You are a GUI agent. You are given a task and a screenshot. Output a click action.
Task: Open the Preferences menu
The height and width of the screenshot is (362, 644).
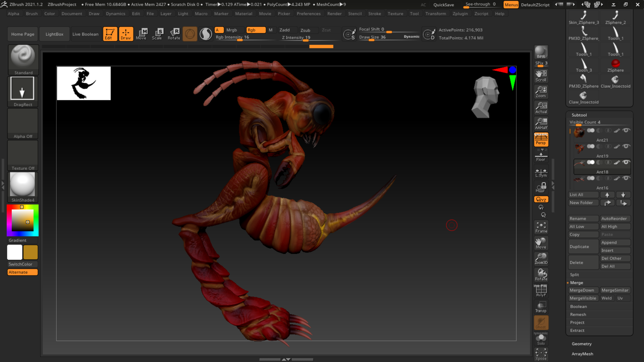click(309, 13)
